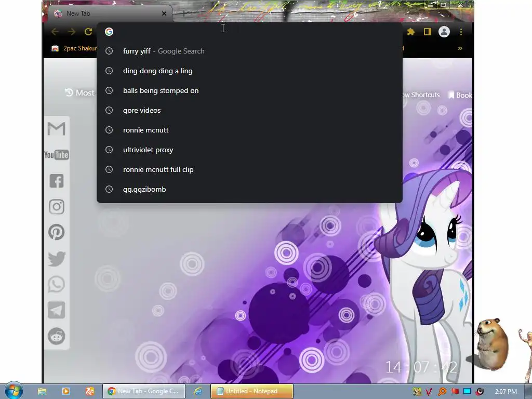Click the Most visited button
The image size is (532, 399).
point(79,92)
